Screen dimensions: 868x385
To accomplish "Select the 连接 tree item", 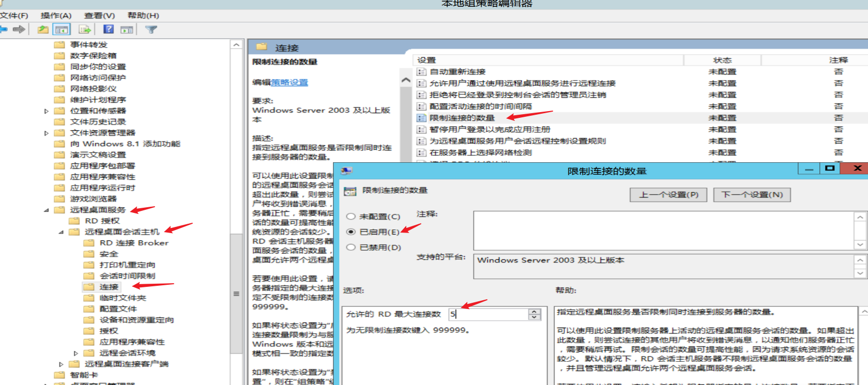I will tap(109, 287).
